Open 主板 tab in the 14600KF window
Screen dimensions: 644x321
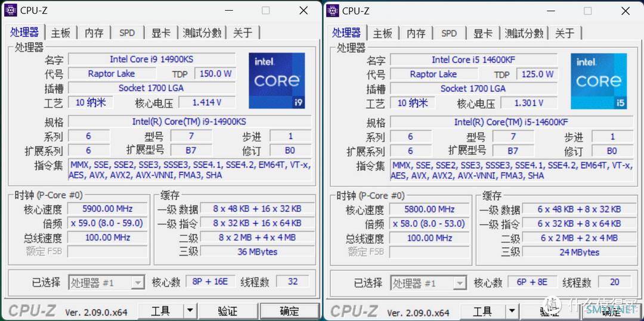383,33
